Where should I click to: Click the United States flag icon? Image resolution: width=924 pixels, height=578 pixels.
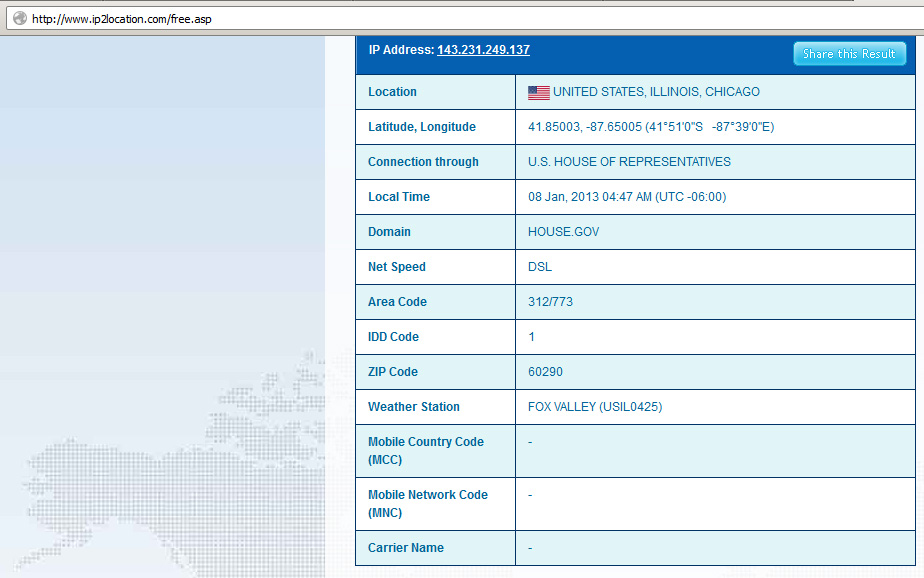pos(539,93)
